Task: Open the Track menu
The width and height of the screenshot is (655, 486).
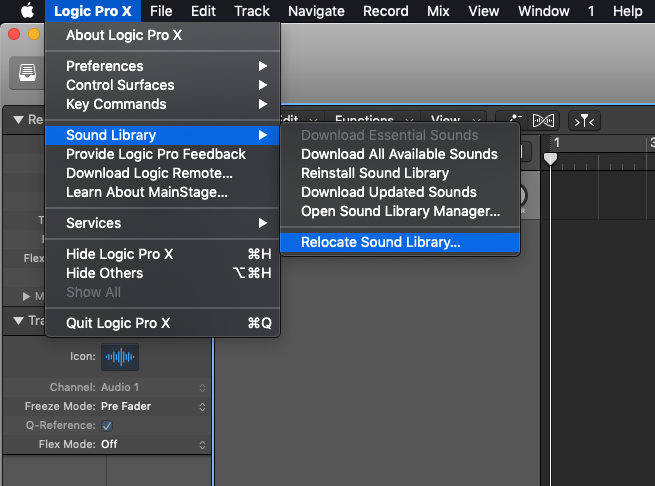Action: [252, 11]
